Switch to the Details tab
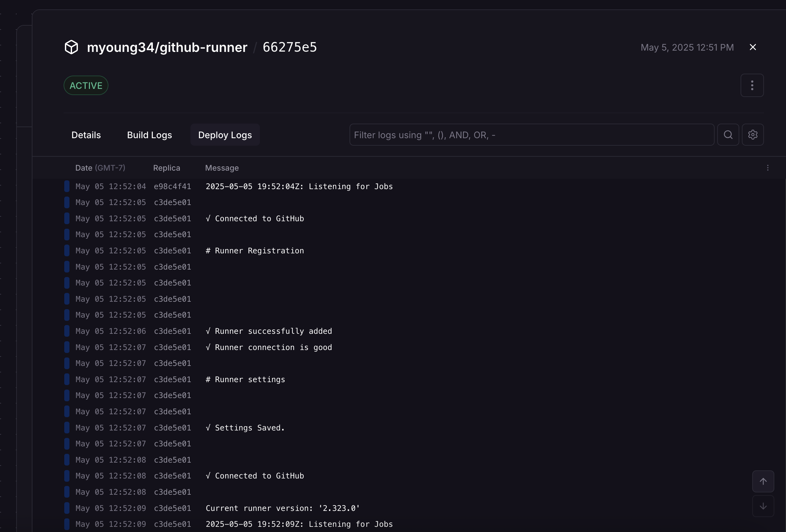Screen dimensions: 786x532 [86, 135]
